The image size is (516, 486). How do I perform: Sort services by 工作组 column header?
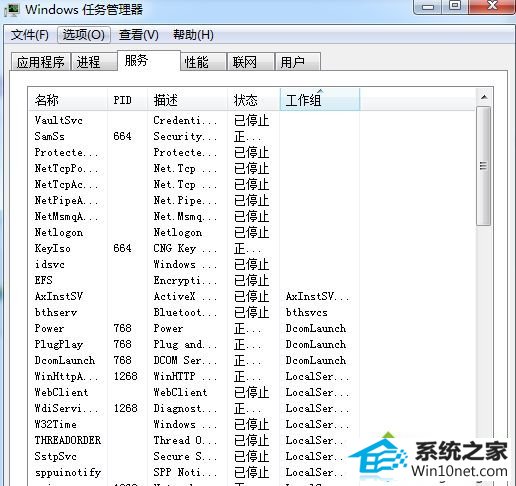click(320, 100)
